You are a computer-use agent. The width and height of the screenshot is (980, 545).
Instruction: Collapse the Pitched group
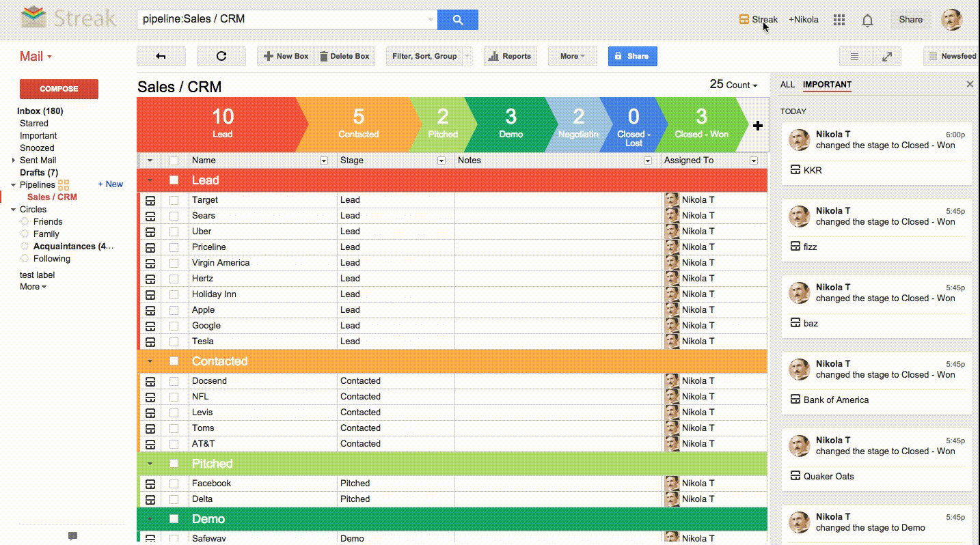pyautogui.click(x=150, y=464)
